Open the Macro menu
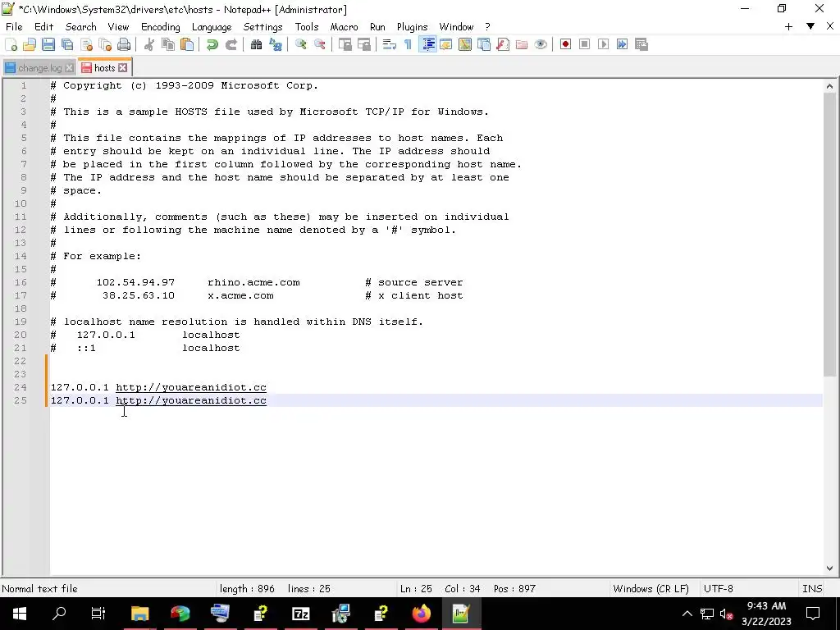The image size is (840, 630). 344,27
